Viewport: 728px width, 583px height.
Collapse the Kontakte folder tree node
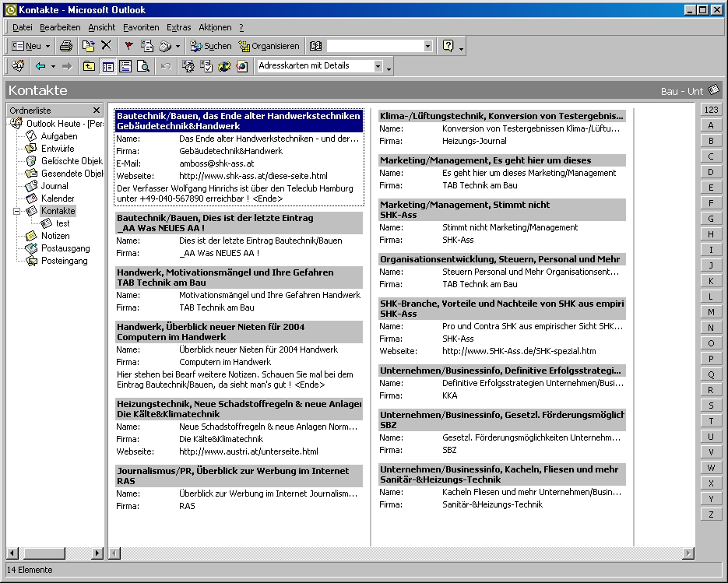click(17, 211)
